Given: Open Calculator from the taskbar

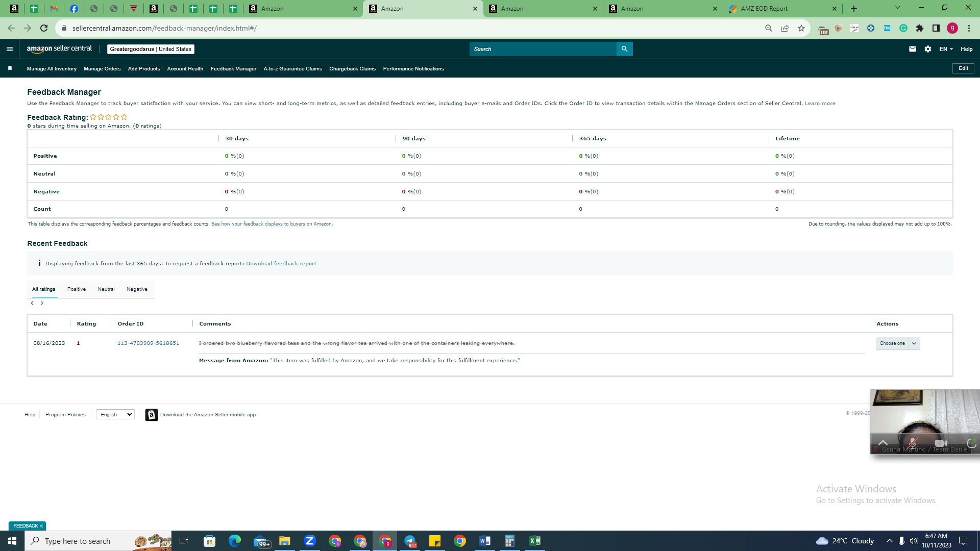Looking at the screenshot, I should [x=510, y=541].
